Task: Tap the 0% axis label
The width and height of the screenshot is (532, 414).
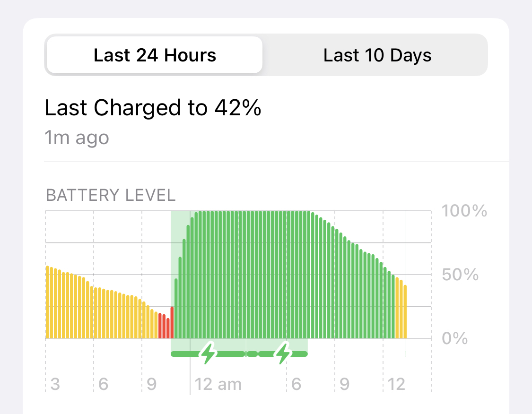Action: (x=454, y=338)
